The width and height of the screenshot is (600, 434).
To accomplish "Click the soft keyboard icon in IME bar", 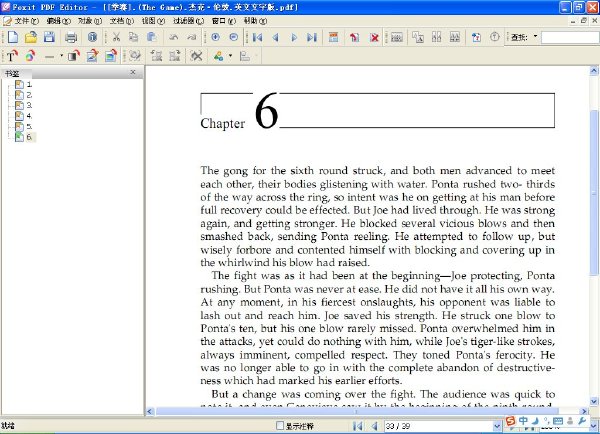I will [x=558, y=421].
